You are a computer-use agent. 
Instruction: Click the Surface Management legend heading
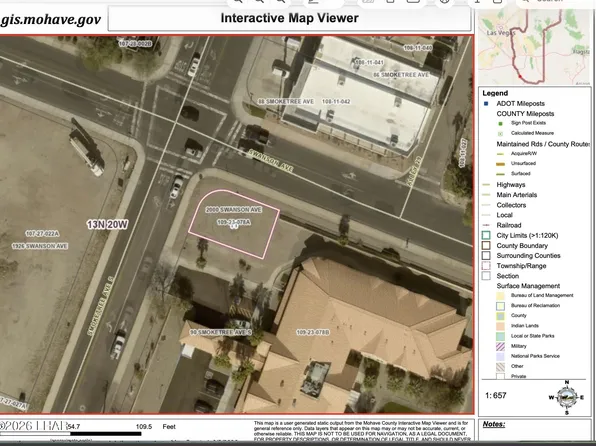[x=528, y=286]
